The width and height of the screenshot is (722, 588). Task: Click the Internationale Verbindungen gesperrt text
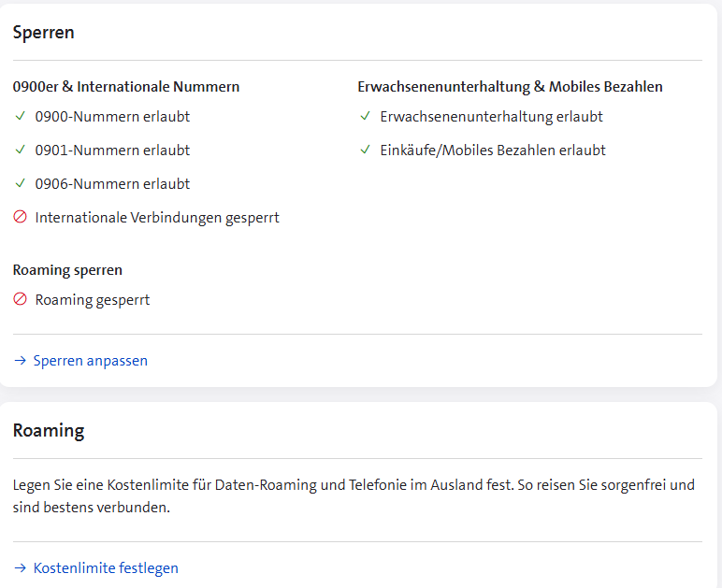click(157, 218)
